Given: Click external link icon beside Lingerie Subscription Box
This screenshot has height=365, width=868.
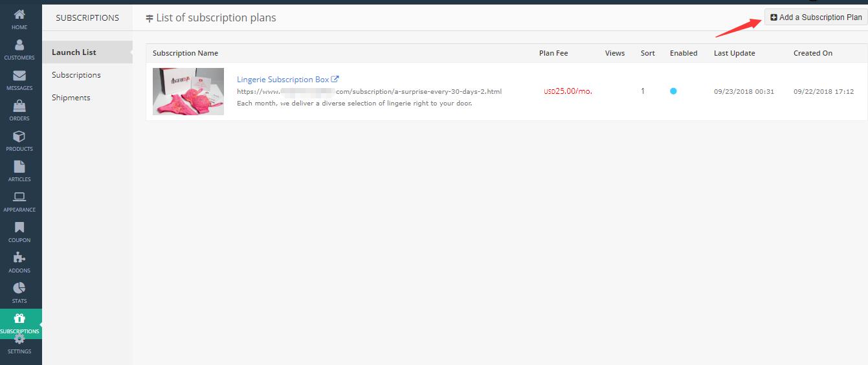Looking at the screenshot, I should 335,79.
